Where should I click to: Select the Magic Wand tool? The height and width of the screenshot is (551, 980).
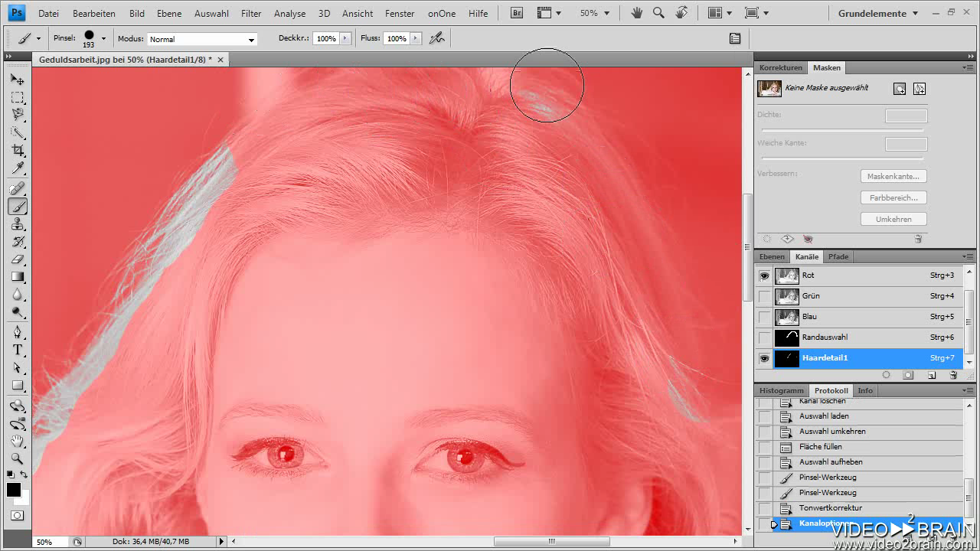[x=18, y=133]
